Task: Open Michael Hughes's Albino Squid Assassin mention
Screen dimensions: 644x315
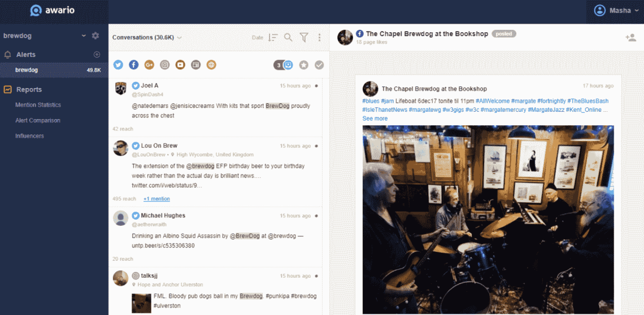Action: point(215,237)
